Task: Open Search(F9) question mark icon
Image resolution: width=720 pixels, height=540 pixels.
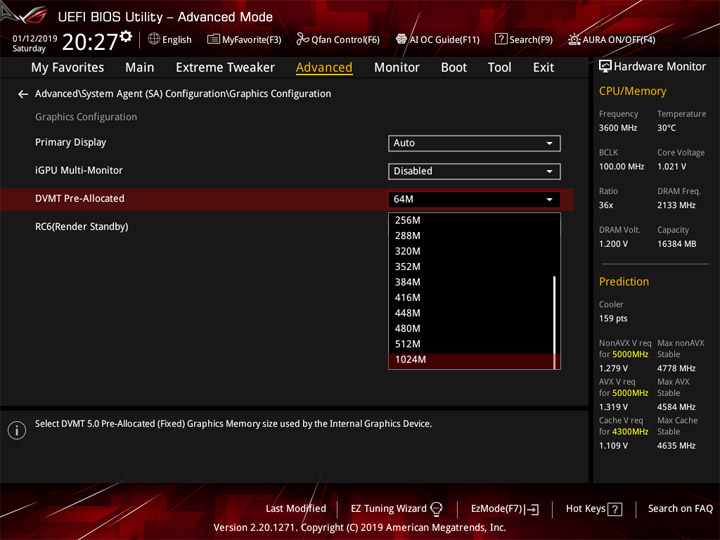Action: (501, 39)
